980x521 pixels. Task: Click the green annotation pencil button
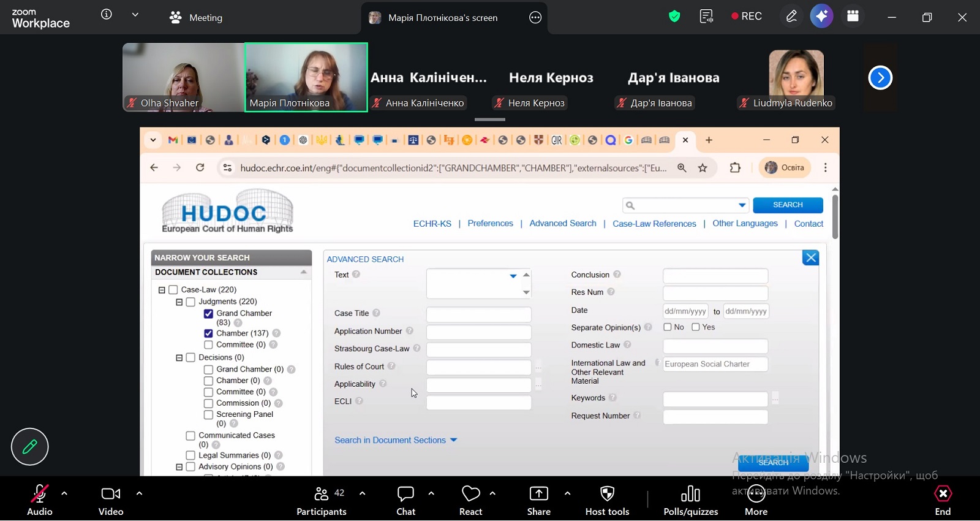(x=29, y=447)
